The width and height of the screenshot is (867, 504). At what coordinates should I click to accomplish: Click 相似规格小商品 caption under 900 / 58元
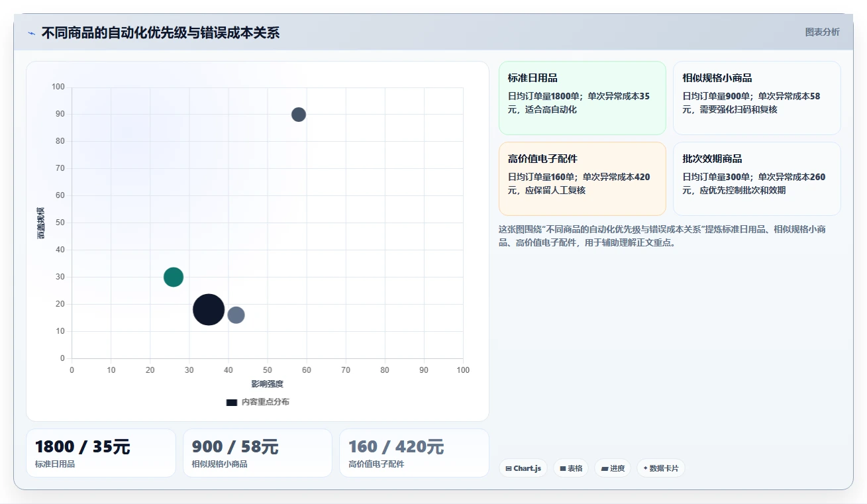pos(219,464)
